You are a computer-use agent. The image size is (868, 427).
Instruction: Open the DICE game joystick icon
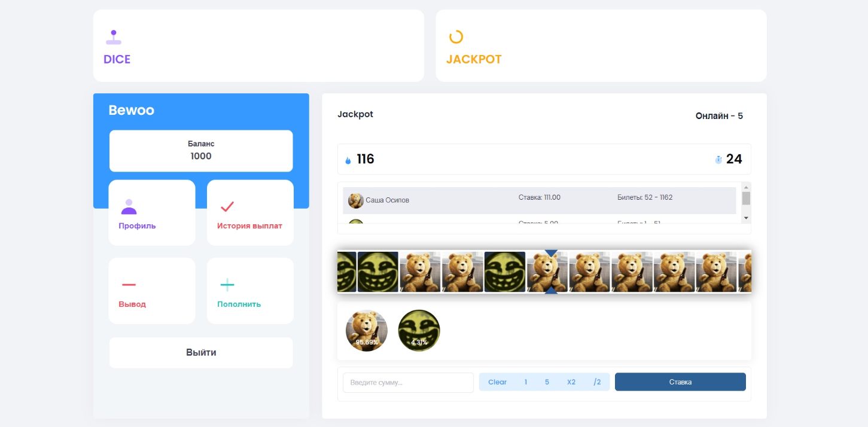point(114,38)
